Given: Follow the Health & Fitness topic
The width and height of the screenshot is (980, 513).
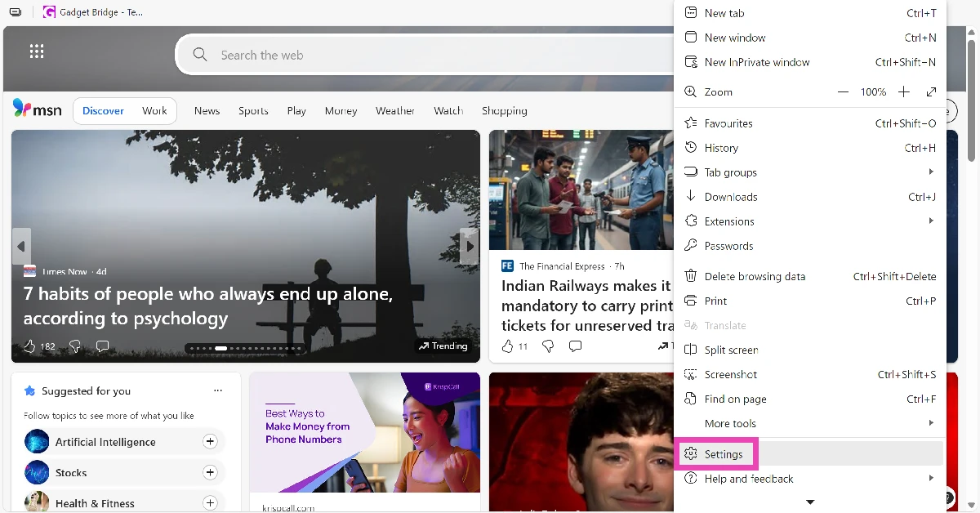Looking at the screenshot, I should (210, 503).
